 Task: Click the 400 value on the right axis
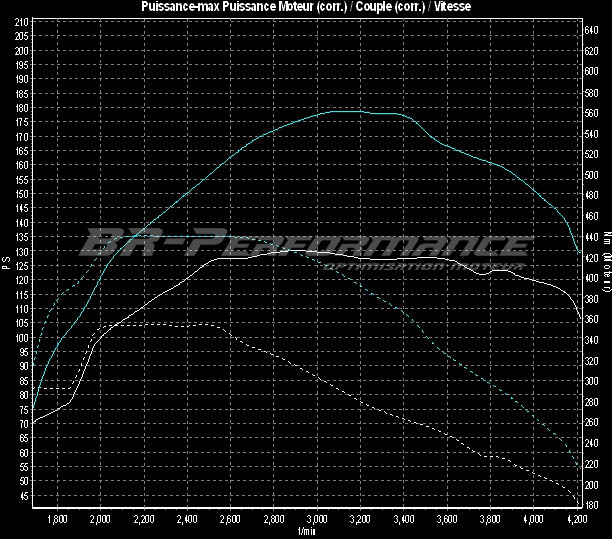click(x=592, y=278)
